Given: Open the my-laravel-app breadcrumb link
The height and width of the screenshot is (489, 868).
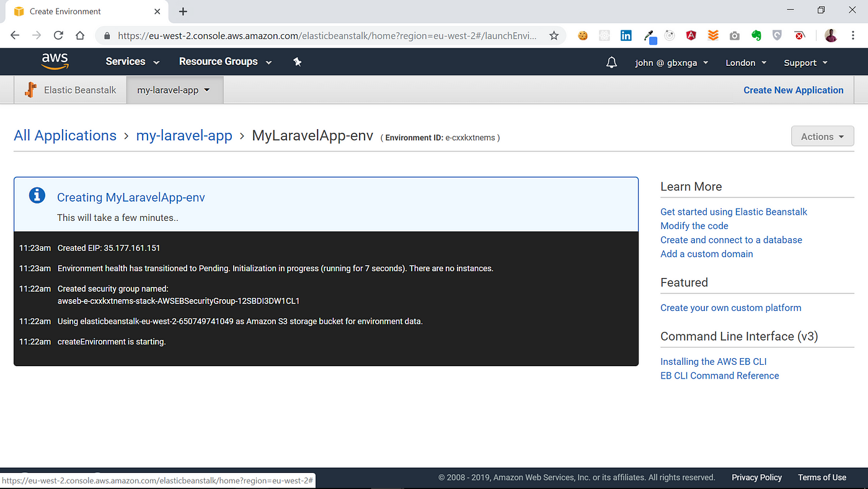Looking at the screenshot, I should click(184, 135).
